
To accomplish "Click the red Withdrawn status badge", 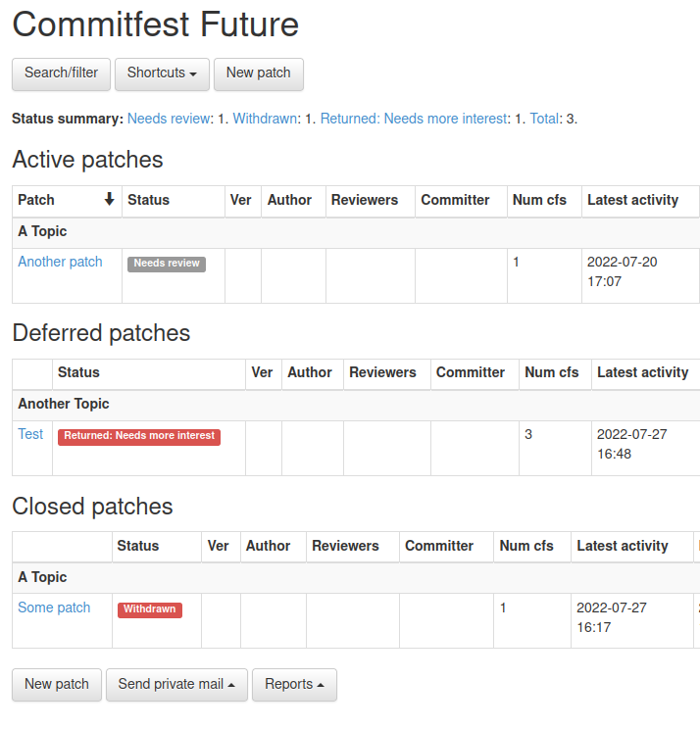I will click(x=150, y=609).
